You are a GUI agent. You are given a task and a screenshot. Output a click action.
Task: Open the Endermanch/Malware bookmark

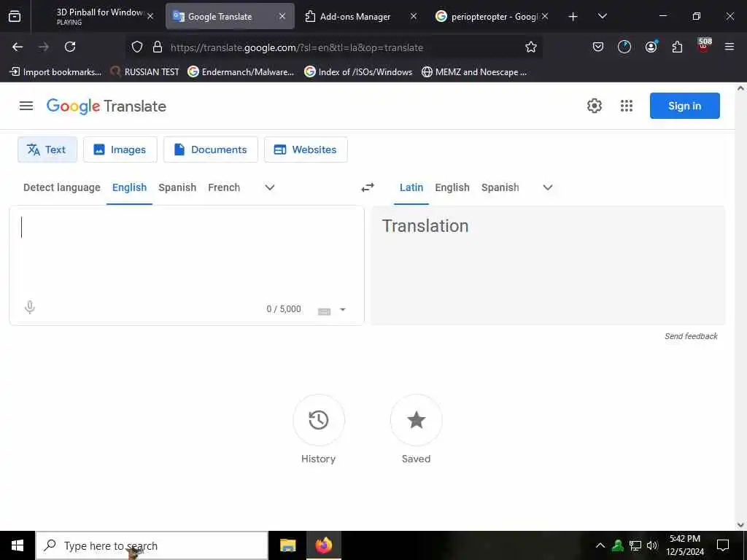point(241,72)
